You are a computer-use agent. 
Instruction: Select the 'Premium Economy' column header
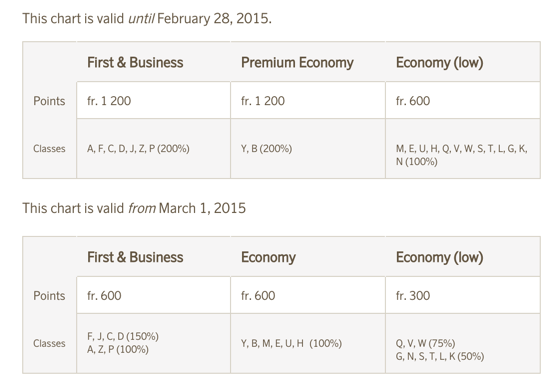(x=297, y=63)
